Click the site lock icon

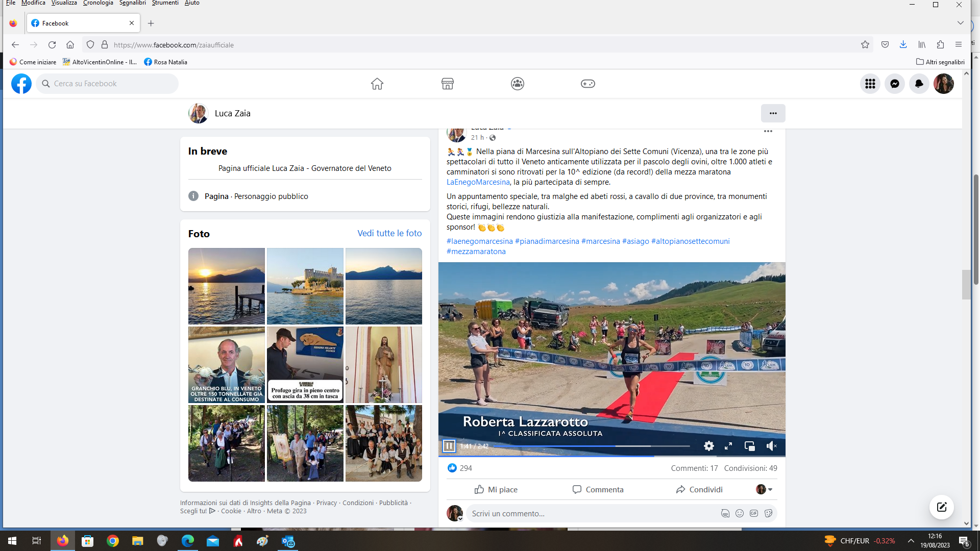point(105,45)
